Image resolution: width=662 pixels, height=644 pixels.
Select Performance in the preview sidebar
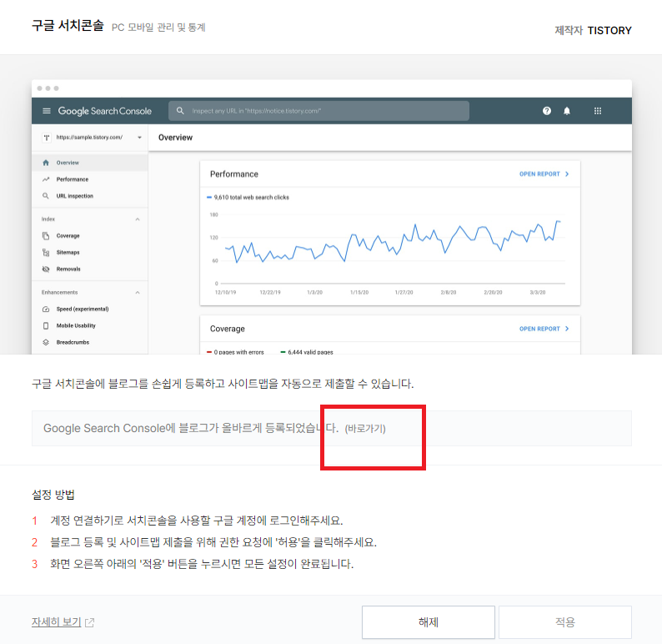tap(90, 179)
